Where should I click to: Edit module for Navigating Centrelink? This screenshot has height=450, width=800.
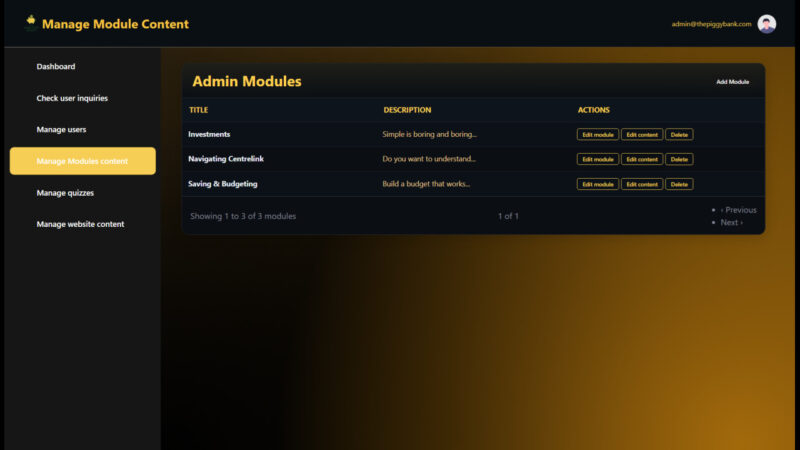(x=597, y=159)
